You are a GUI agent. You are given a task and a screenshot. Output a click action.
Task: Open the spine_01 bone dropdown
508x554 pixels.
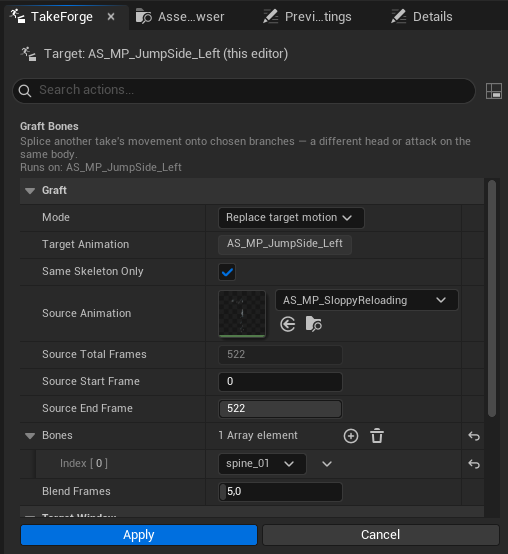(262, 464)
